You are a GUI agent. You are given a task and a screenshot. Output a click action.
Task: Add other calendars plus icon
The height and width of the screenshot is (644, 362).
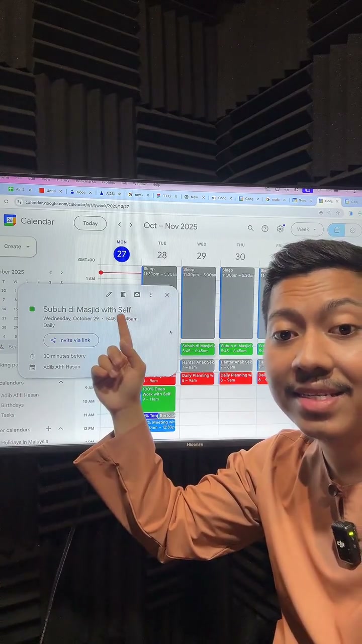coord(49,429)
